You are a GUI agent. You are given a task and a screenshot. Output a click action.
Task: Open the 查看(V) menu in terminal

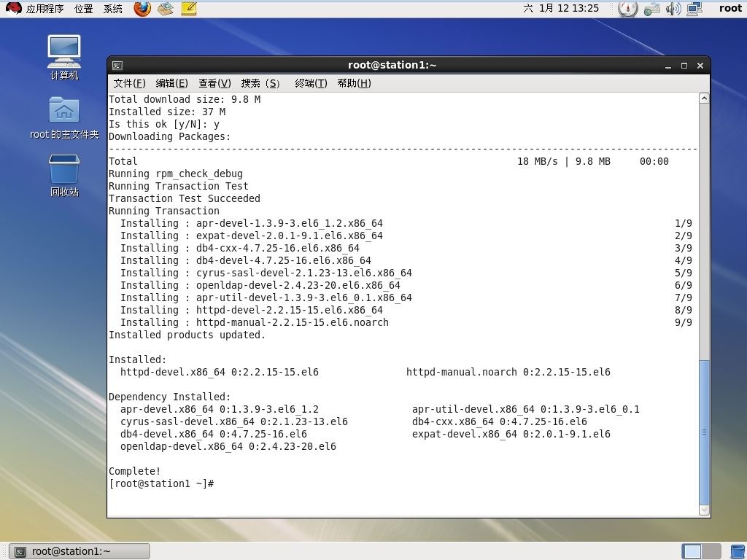215,83
